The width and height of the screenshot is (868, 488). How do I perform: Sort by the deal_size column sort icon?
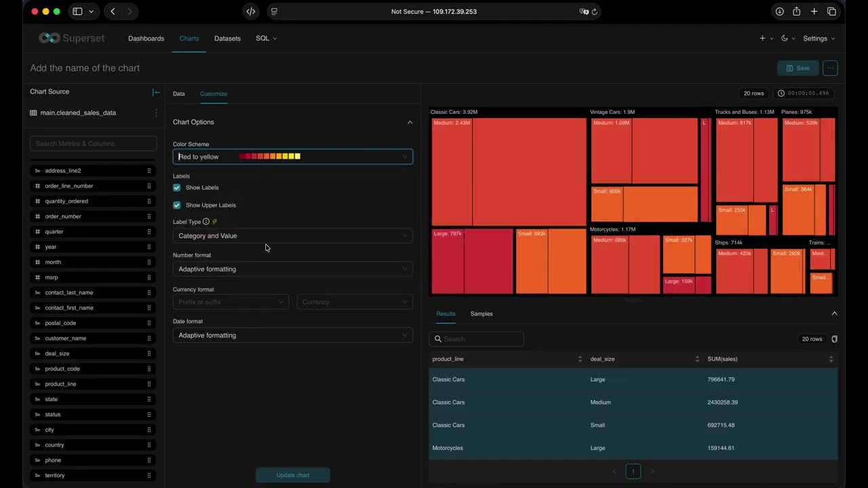[x=697, y=359]
